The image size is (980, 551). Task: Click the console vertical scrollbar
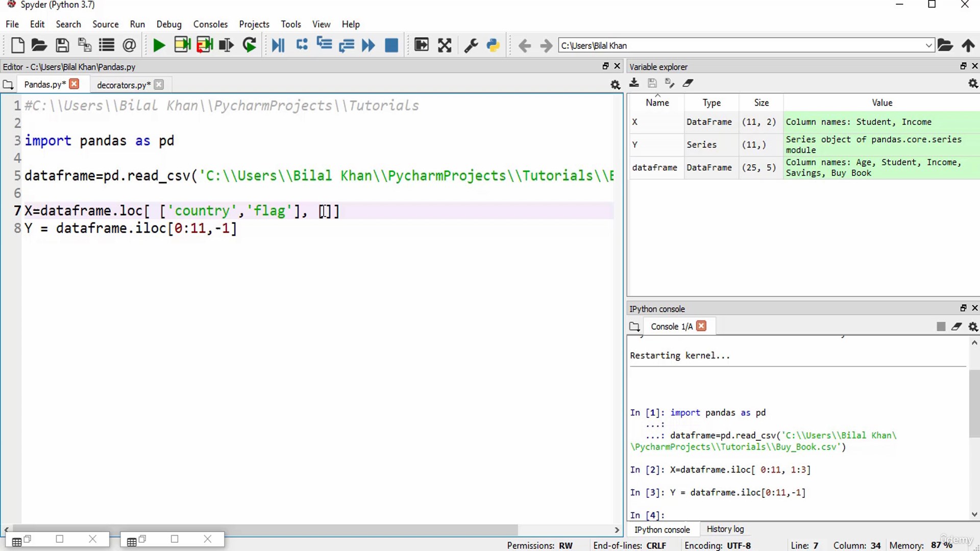pos(974,403)
